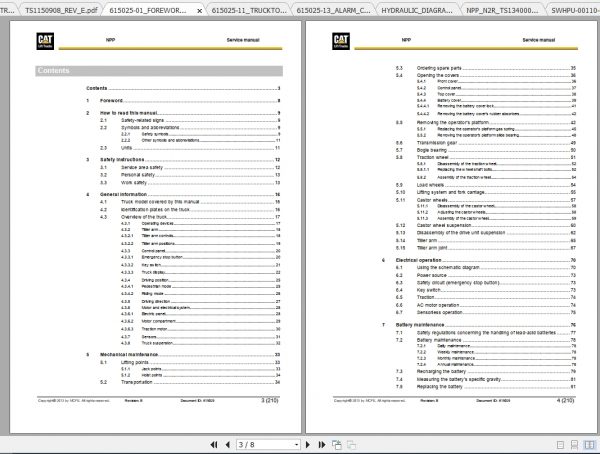Open the TS1150908_REV_E.pdf tab

point(61,10)
